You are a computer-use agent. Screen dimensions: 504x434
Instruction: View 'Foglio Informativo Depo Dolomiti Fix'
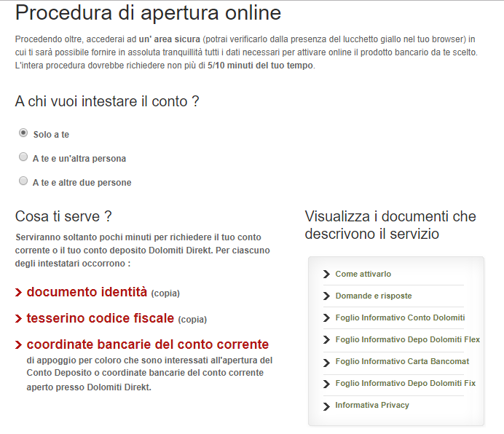[404, 383]
